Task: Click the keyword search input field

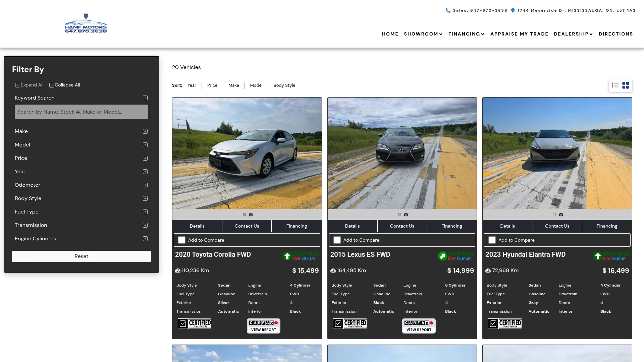Action: coord(82,112)
